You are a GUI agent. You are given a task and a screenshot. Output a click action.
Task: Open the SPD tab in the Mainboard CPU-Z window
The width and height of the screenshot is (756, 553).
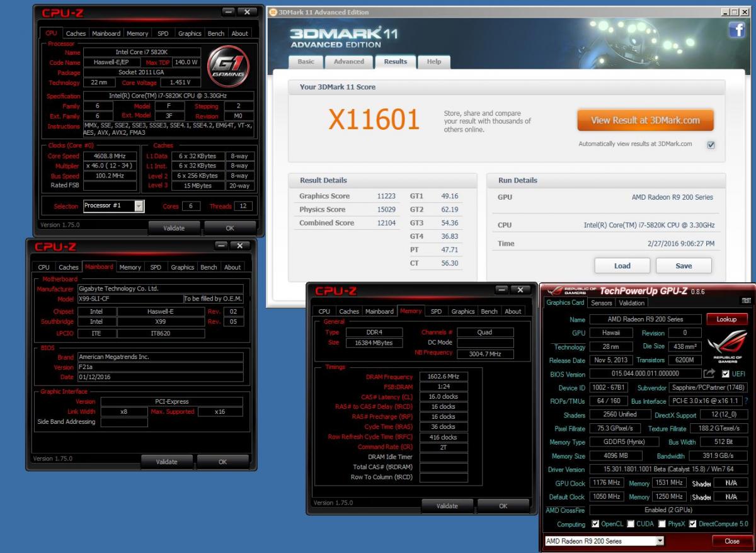click(156, 267)
